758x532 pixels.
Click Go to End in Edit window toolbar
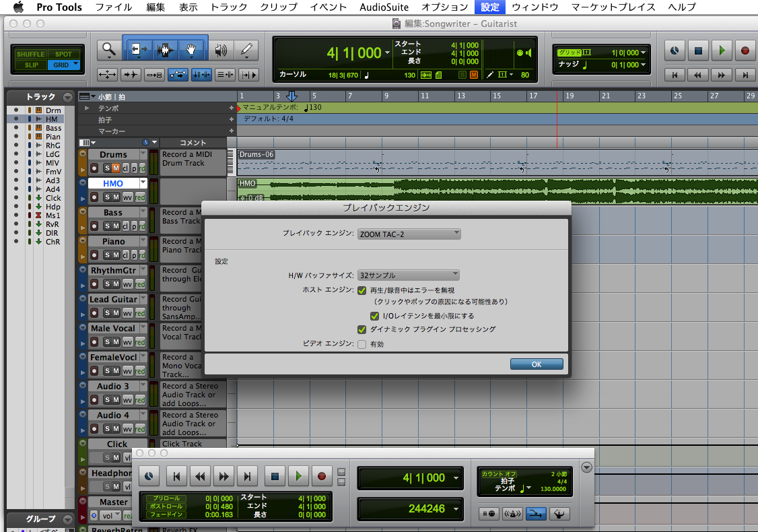coord(745,75)
